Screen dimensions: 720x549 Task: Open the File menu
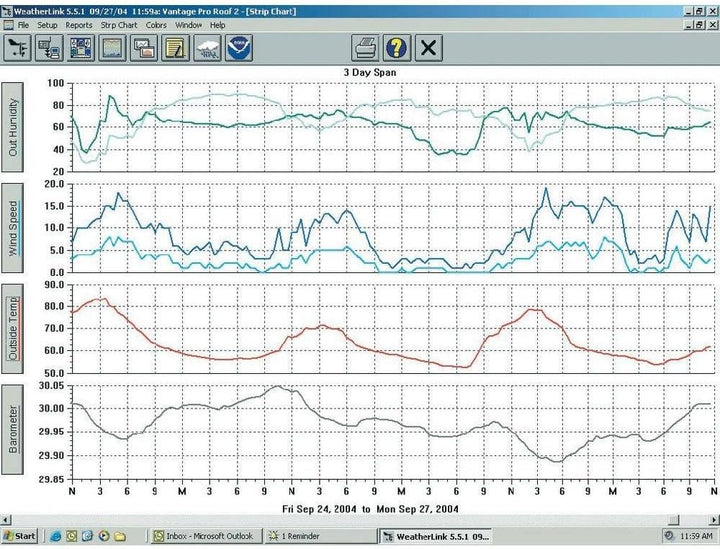tap(23, 25)
